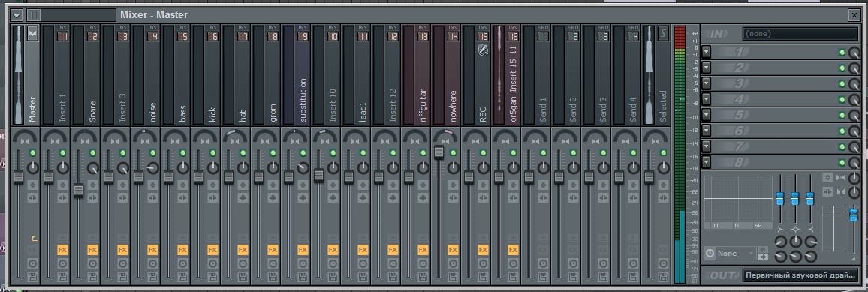The height and width of the screenshot is (292, 868).
Task: Arm disk recording icon on noise track
Action: 152,276
